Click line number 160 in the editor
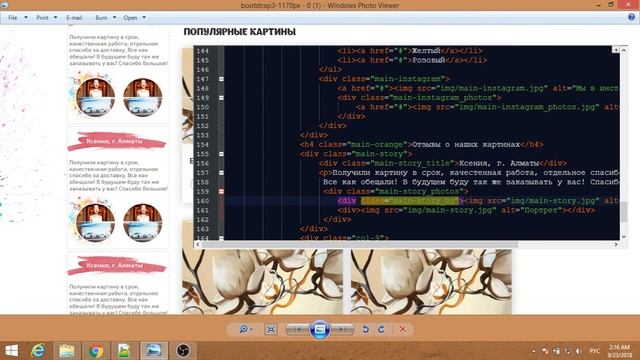The height and width of the screenshot is (360, 640). click(x=202, y=201)
